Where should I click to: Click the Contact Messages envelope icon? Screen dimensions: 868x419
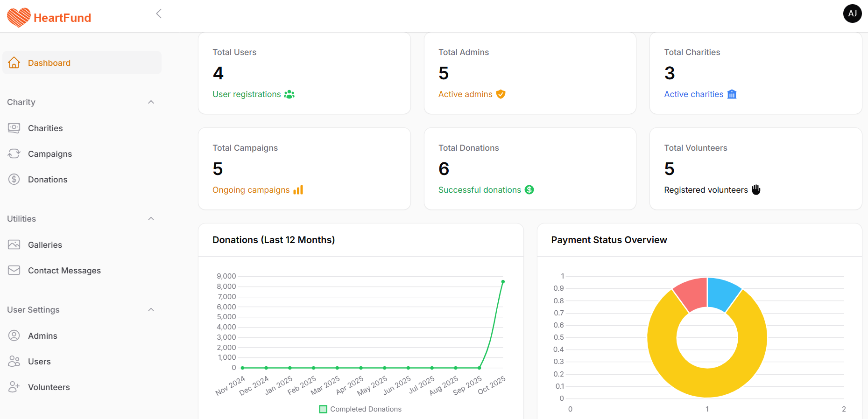point(14,270)
